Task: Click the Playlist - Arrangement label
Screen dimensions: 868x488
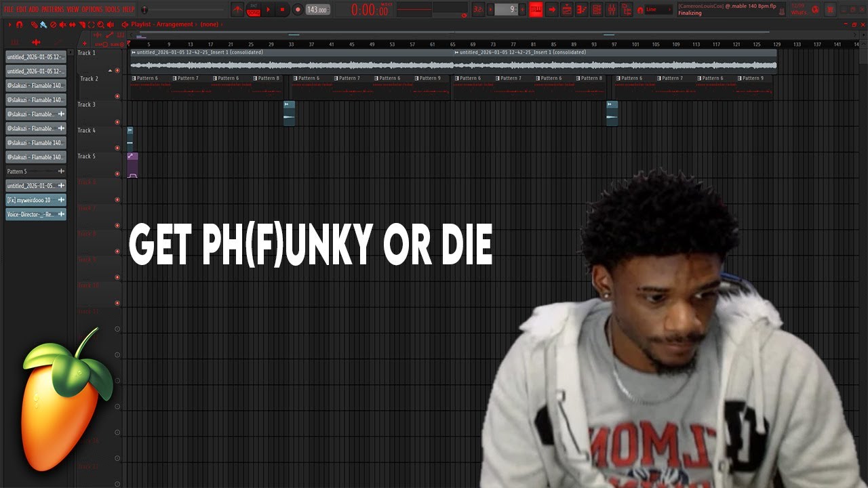Action: [x=162, y=24]
